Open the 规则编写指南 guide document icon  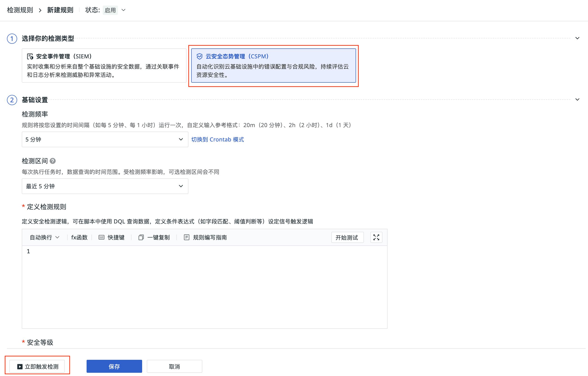tap(187, 237)
